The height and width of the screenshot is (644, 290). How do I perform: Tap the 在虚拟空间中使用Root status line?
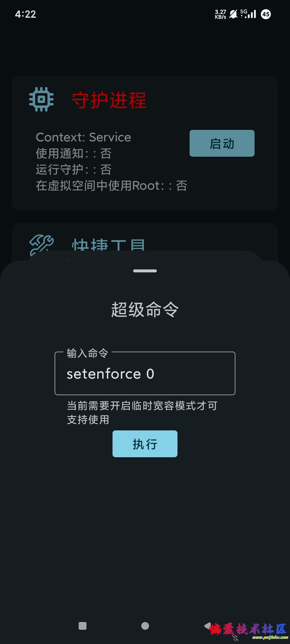(x=111, y=186)
